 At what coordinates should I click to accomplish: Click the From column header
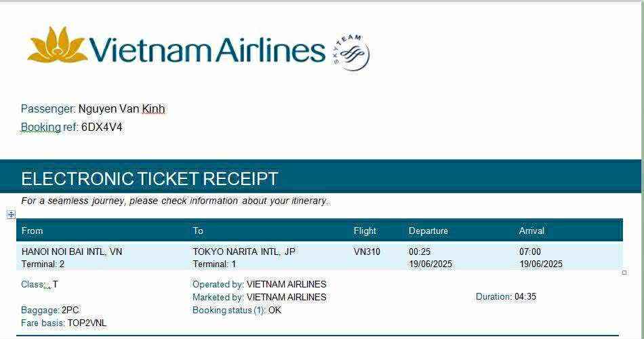(32, 231)
